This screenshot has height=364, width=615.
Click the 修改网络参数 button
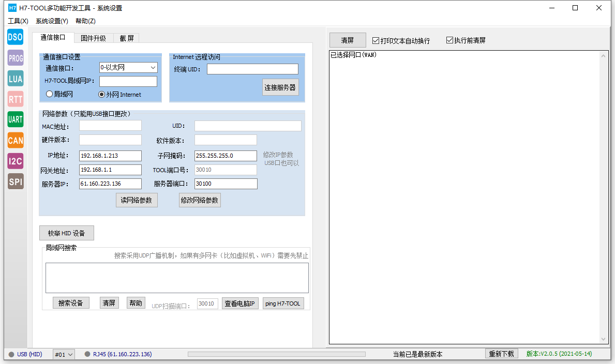point(200,200)
